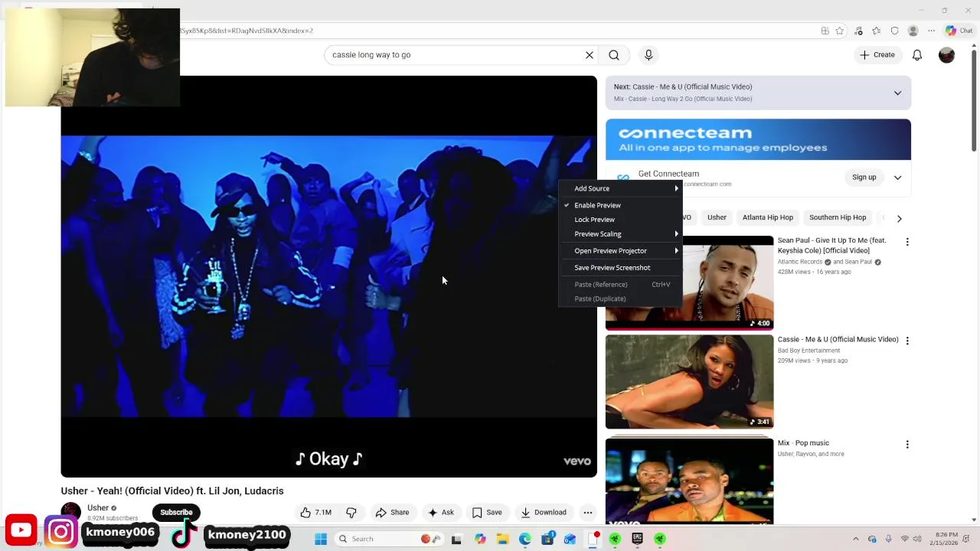
Task: Open browser essentials shield icon
Action: tap(895, 31)
